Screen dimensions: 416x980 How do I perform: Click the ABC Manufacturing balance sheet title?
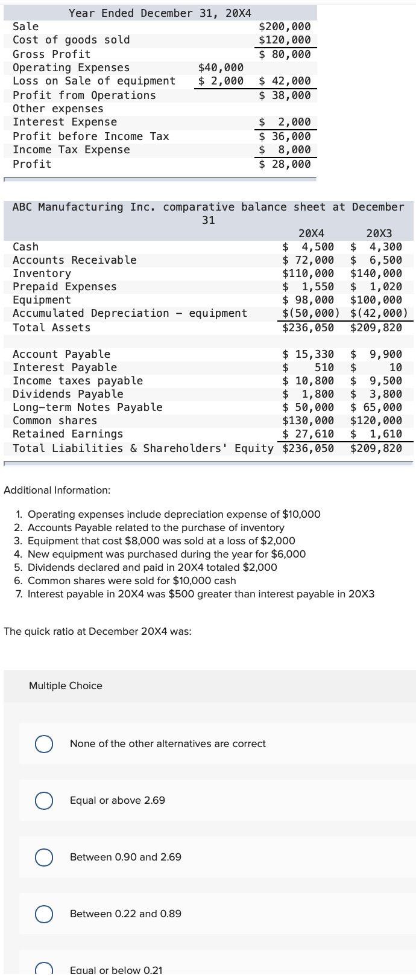click(208, 207)
